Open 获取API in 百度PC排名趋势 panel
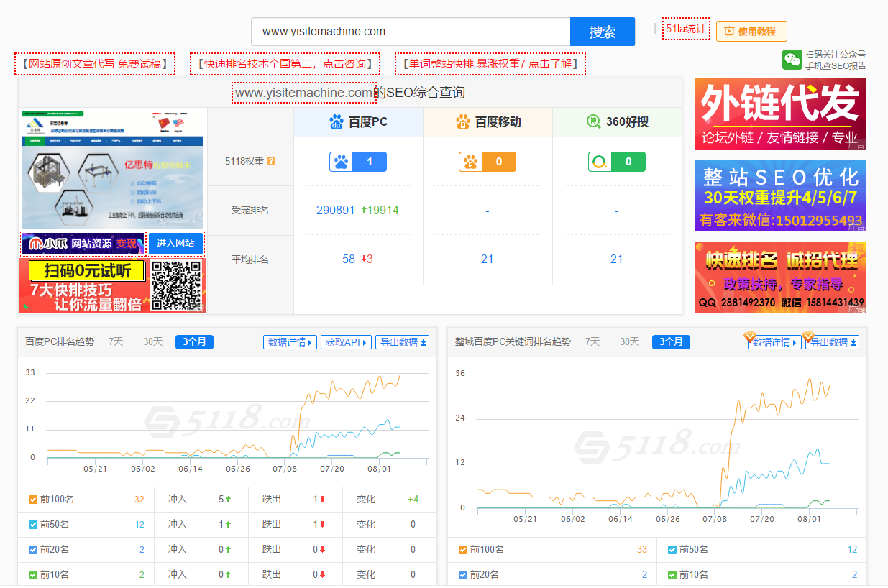Image resolution: width=888 pixels, height=588 pixels. pos(347,342)
